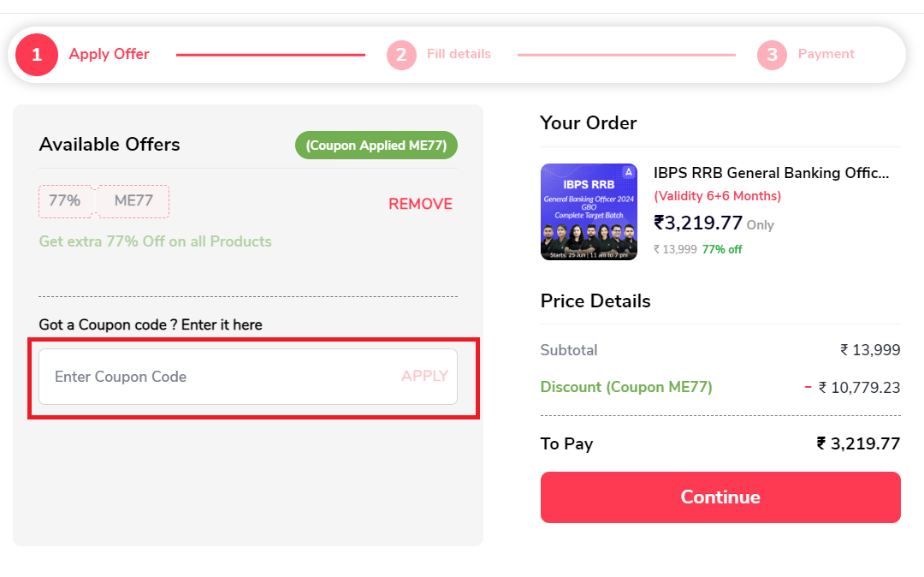Click the 77% coupon ticket badge

click(65, 201)
